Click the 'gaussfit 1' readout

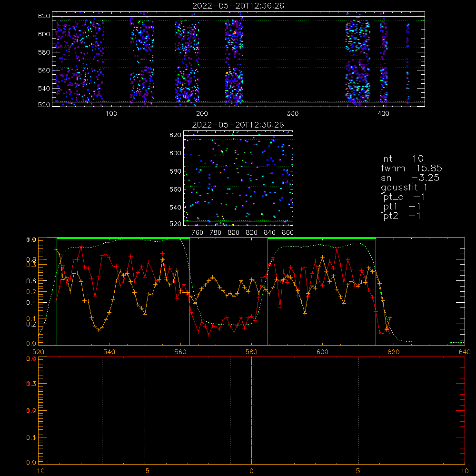click(404, 187)
